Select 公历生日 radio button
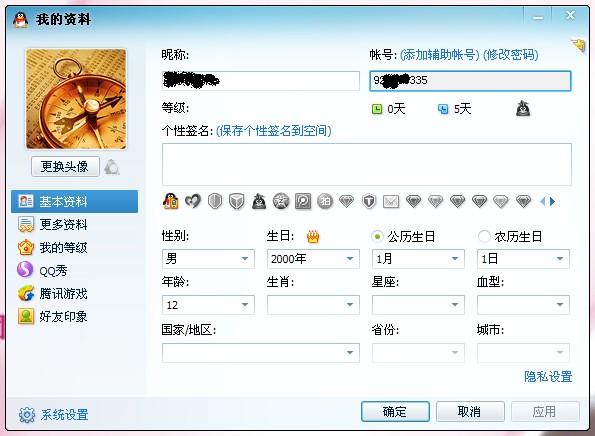Image resolution: width=595 pixels, height=436 pixels. [x=377, y=236]
